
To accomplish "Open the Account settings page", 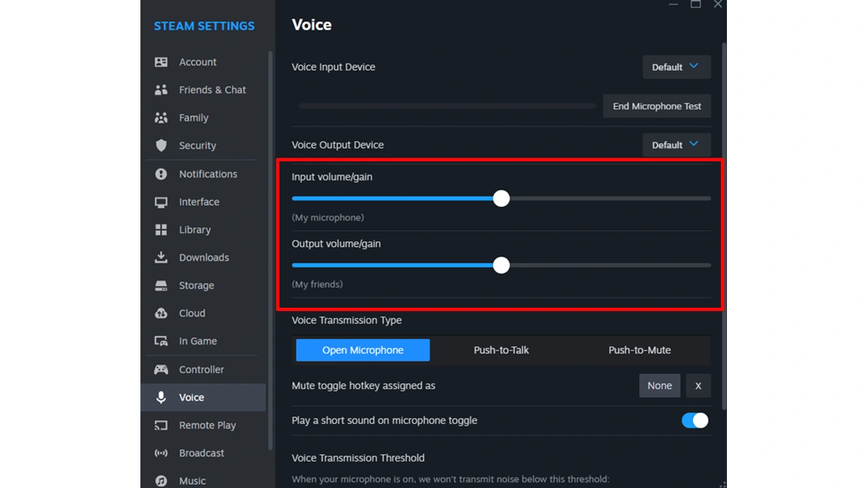I will [x=203, y=62].
